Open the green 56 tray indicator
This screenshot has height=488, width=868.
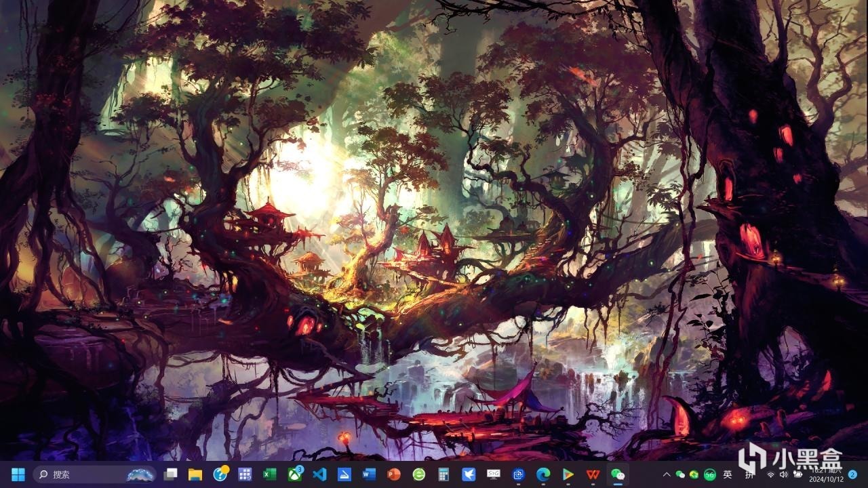tap(710, 474)
